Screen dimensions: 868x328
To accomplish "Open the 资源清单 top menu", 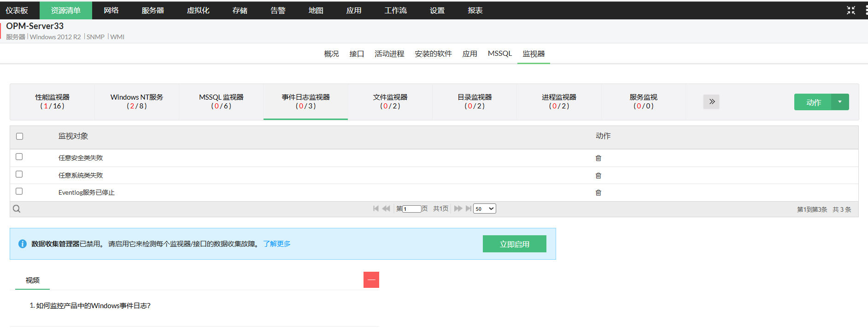I will (66, 10).
